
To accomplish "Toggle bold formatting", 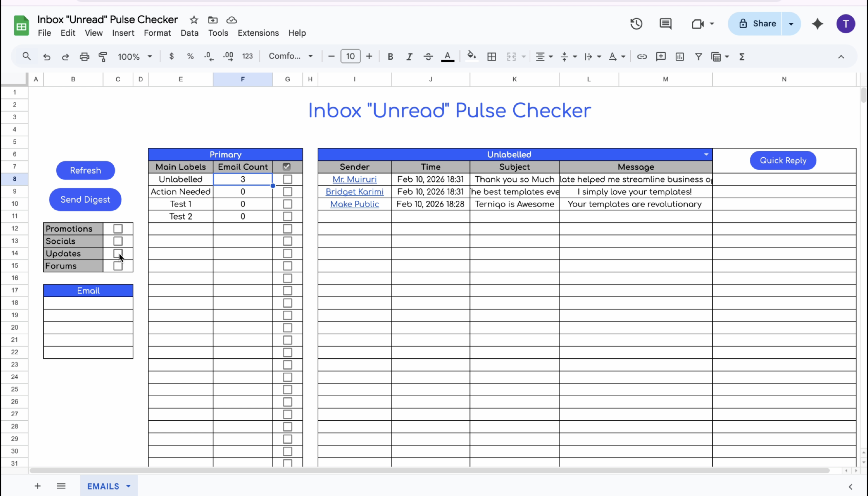I will click(x=390, y=56).
